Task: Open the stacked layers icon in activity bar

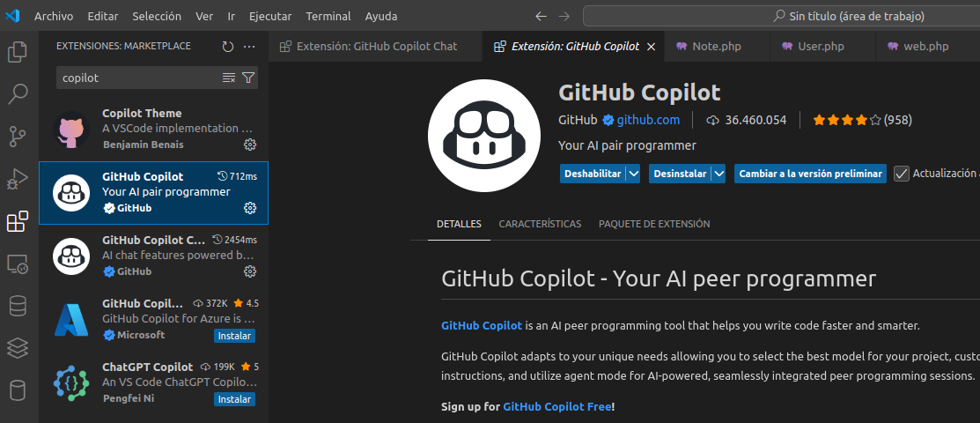Action: (x=18, y=348)
